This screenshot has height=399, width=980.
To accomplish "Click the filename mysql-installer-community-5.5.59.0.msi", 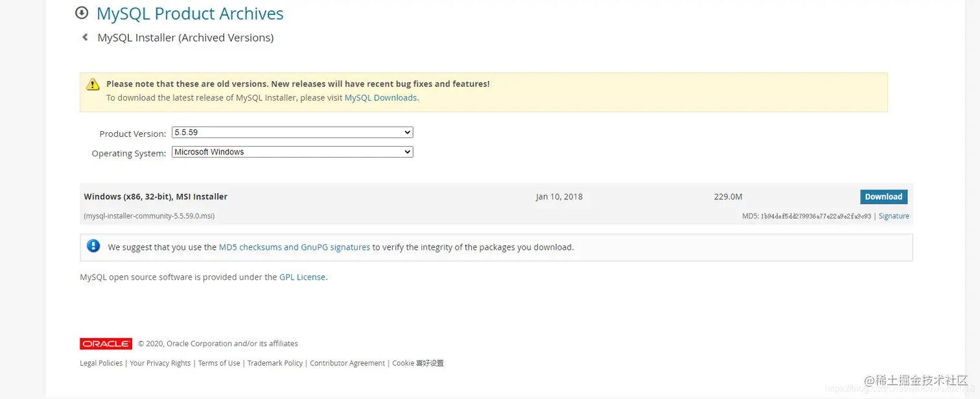I will [x=149, y=216].
